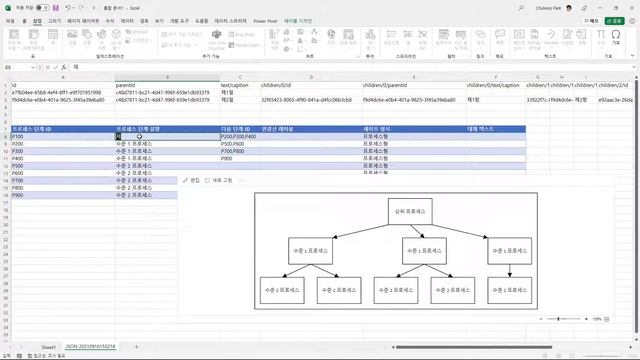Screen dimensions: 640x360
Task: Click the 메모 comments button at top right
Action: point(592,21)
